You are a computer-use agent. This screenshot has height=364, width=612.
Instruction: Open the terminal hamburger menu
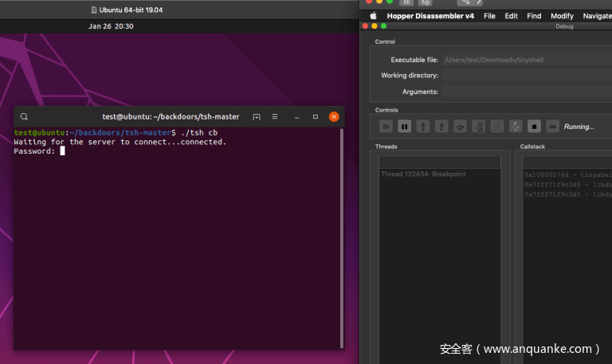point(275,116)
